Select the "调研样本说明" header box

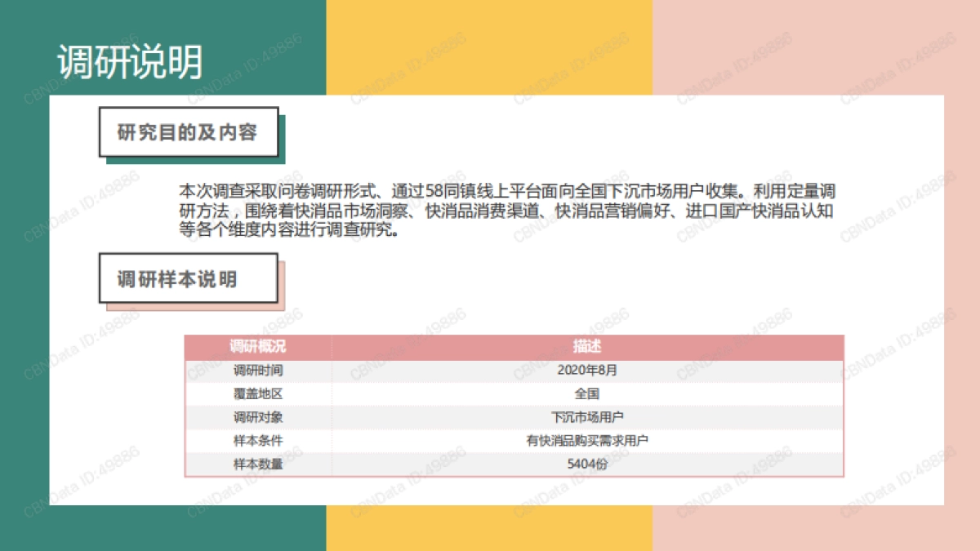[x=188, y=278]
